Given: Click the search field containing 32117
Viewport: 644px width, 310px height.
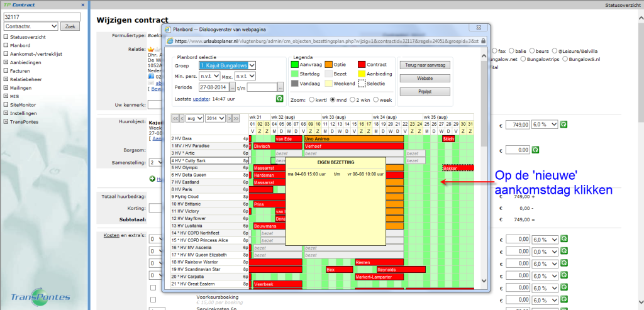Looking at the screenshot, I should [x=42, y=16].
